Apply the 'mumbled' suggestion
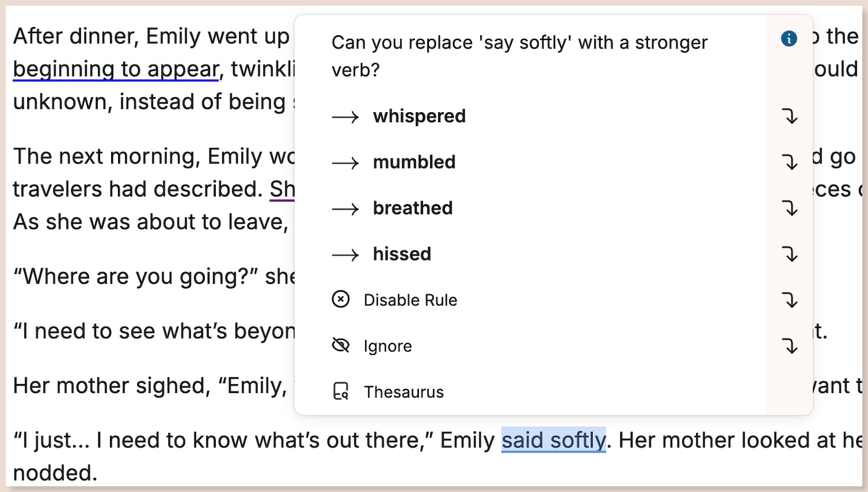 pos(414,162)
